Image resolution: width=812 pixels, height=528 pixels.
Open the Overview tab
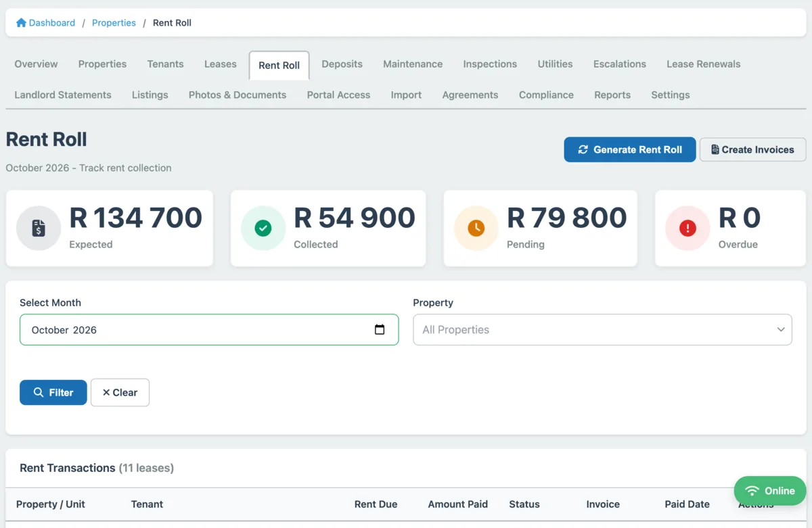[36, 64]
